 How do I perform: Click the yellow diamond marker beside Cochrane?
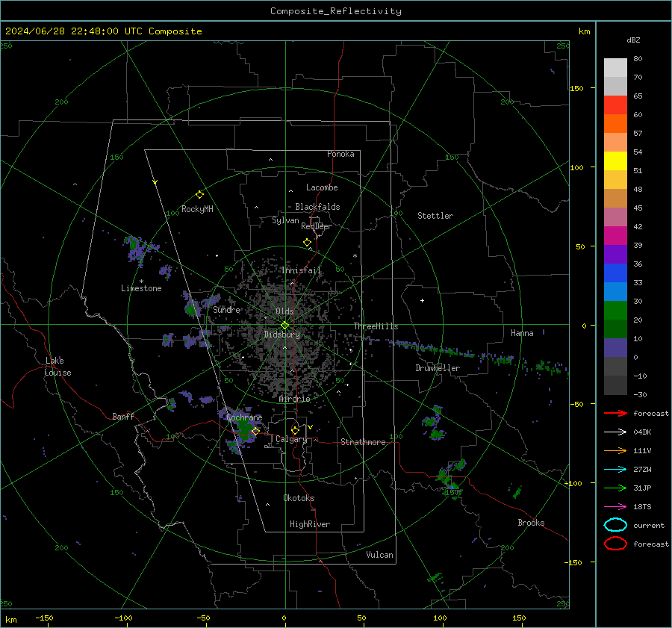(255, 431)
